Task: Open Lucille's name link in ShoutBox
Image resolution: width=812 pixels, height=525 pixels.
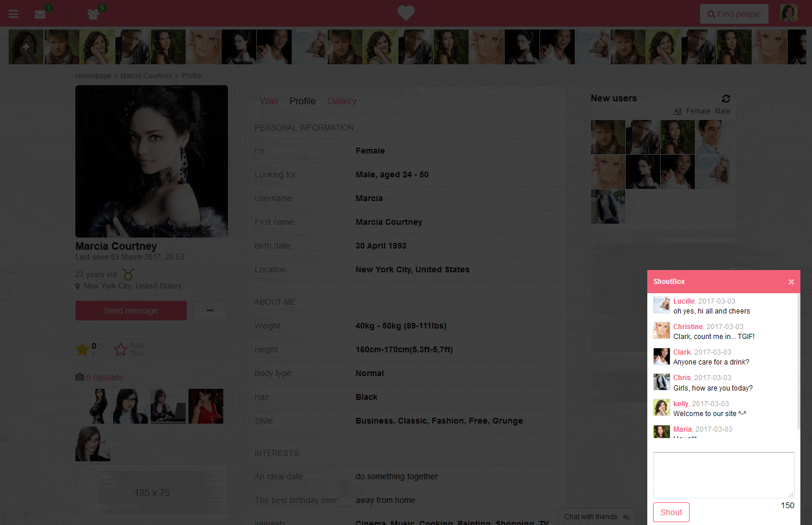Action: [x=684, y=301]
